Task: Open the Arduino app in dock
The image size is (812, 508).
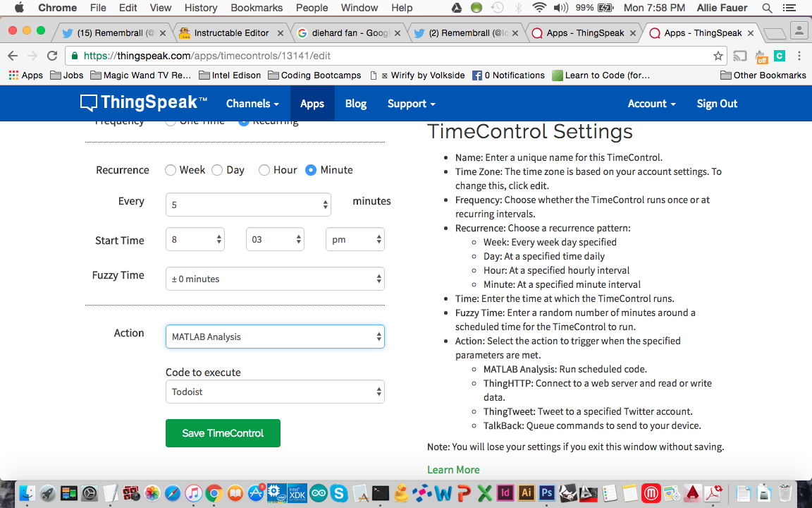Action: coord(319,493)
